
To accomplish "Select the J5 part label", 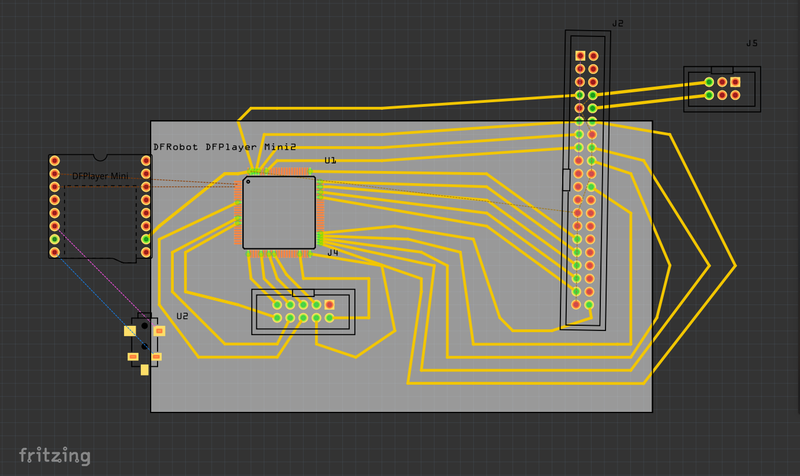I will 751,43.
